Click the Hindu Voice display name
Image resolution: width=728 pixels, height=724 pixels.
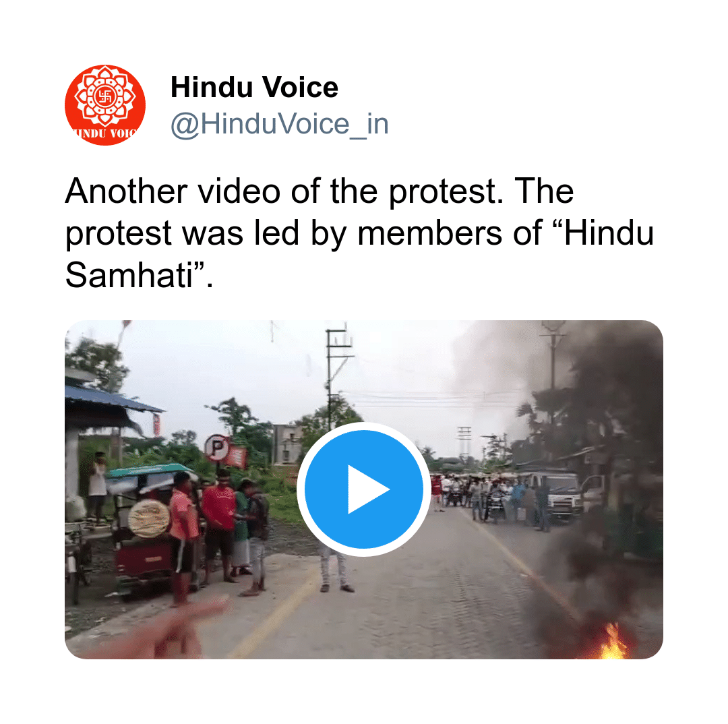pyautogui.click(x=254, y=87)
